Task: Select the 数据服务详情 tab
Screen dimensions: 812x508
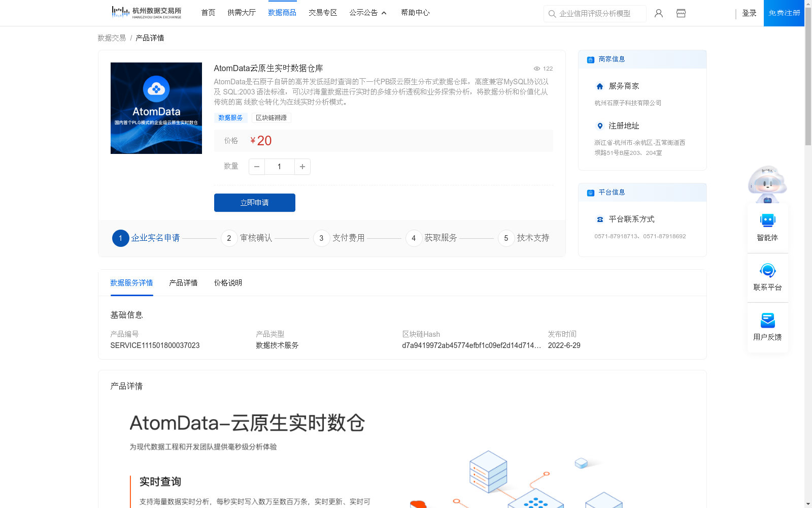Action: coord(131,283)
